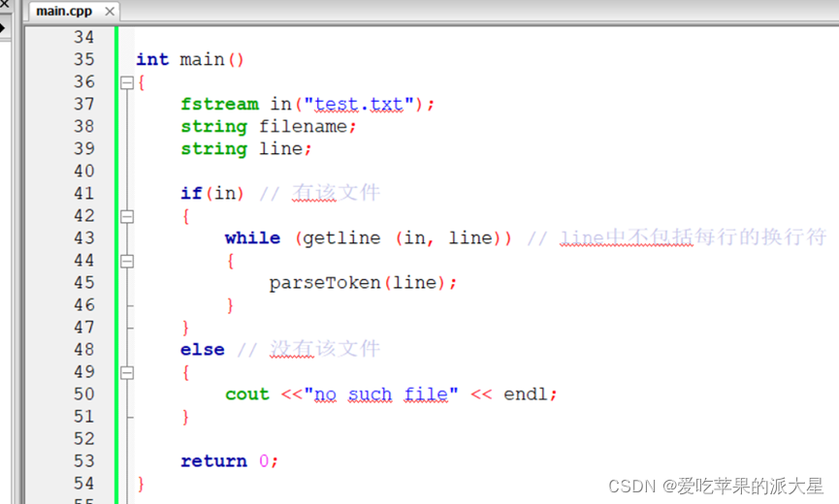
Task: Click the comment after the while condition
Action: click(677, 236)
